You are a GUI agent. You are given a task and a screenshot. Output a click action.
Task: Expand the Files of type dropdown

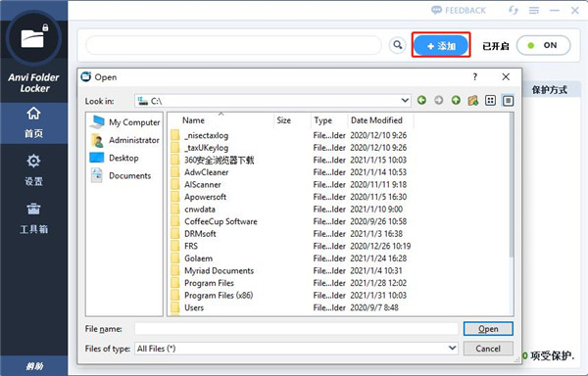[x=453, y=348]
